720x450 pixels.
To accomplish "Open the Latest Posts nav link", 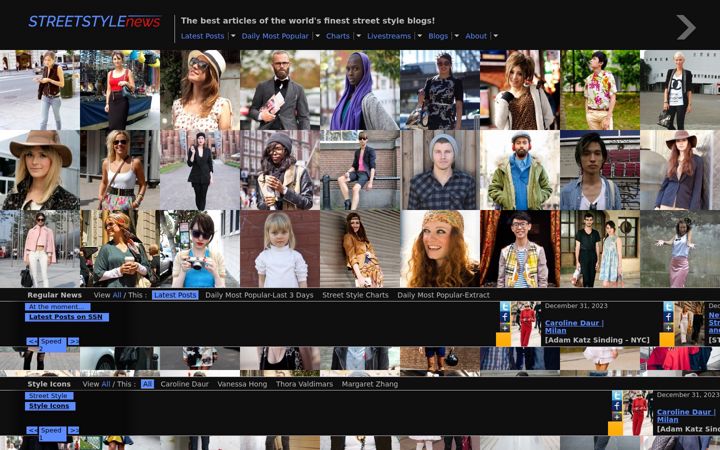I will [x=202, y=36].
